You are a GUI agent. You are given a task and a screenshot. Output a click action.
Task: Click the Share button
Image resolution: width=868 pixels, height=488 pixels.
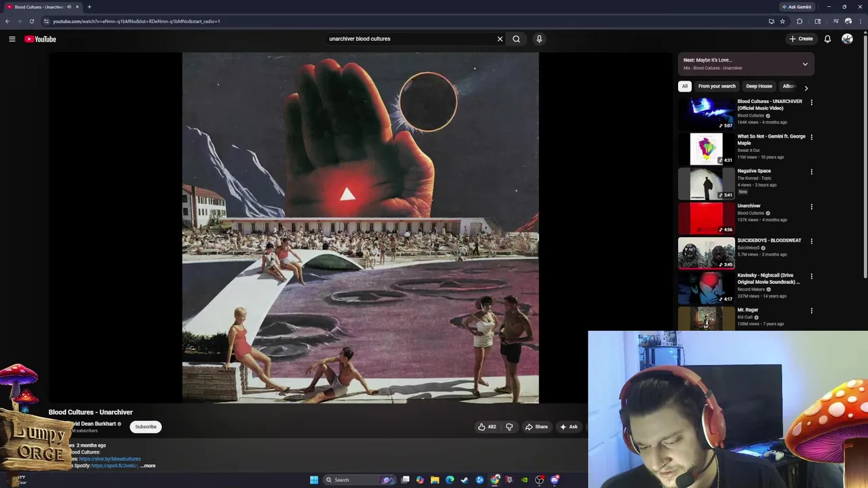[536, 427]
